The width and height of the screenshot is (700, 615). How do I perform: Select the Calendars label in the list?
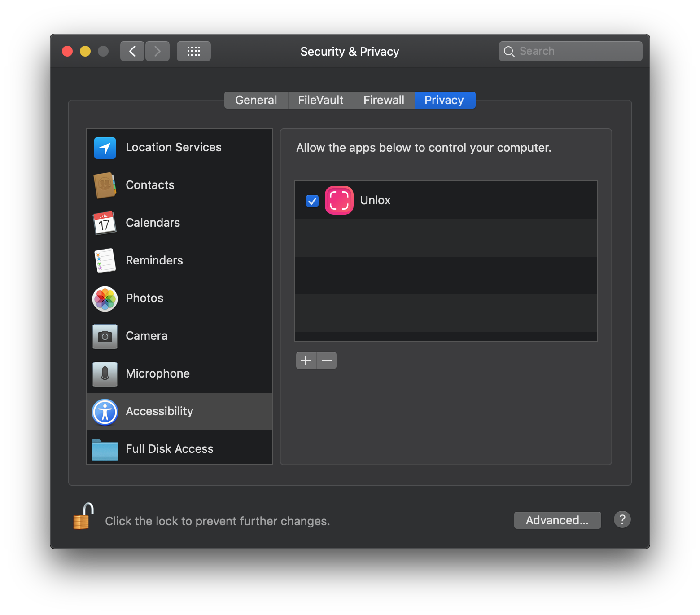[x=153, y=223]
